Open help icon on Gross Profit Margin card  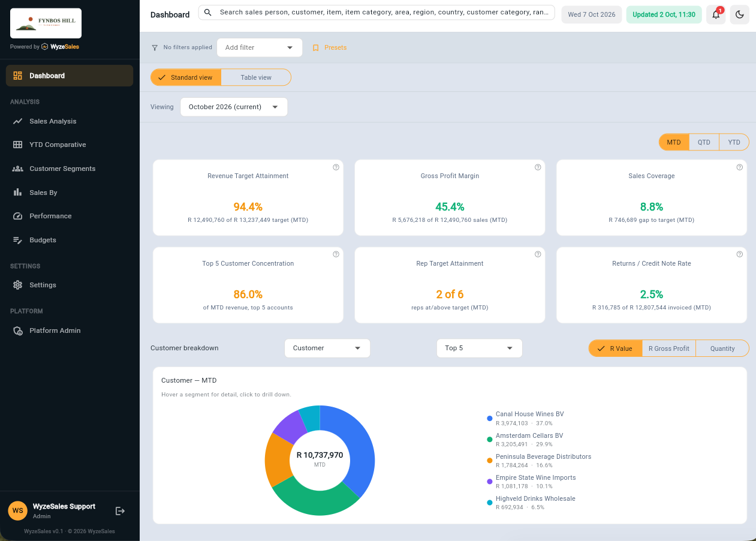538,167
